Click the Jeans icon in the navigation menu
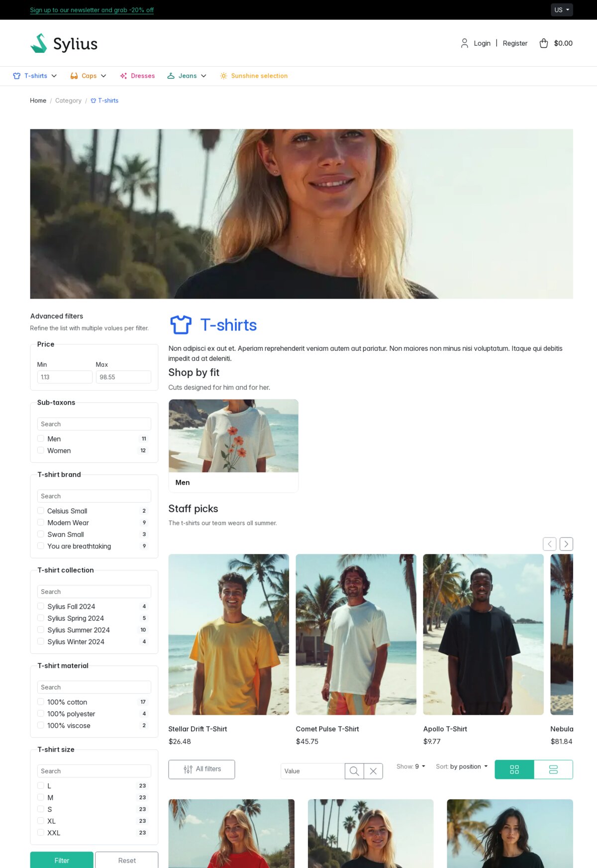The height and width of the screenshot is (868, 597). (171, 76)
